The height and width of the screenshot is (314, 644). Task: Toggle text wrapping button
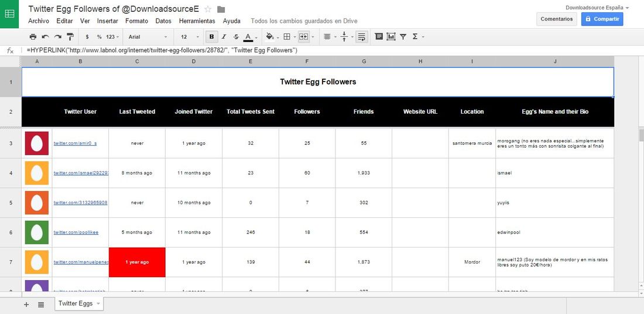pyautogui.click(x=361, y=37)
